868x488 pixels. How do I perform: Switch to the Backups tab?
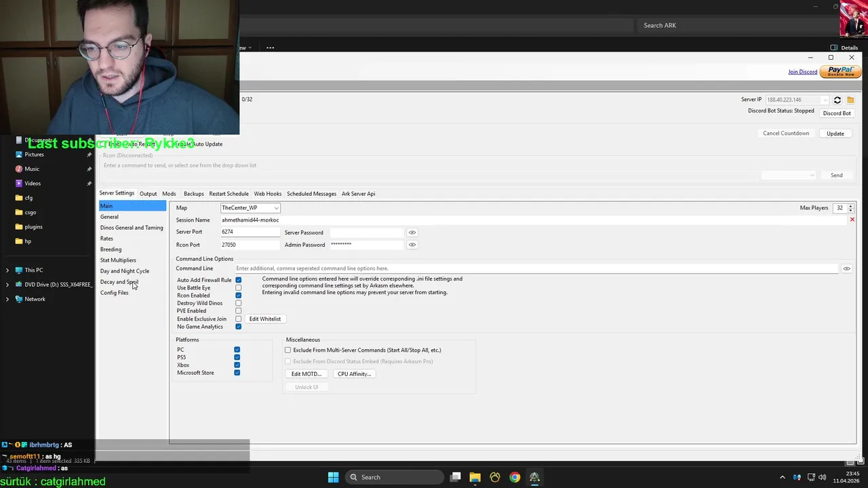coord(193,194)
